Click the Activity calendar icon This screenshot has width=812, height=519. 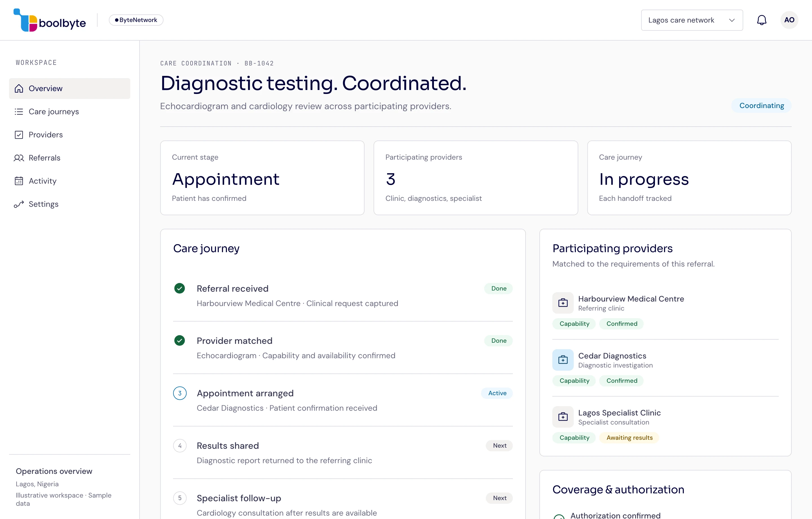pyautogui.click(x=19, y=181)
